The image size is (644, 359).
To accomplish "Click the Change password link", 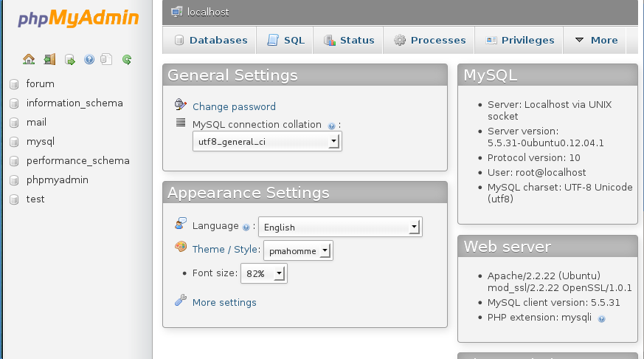I will tap(234, 106).
